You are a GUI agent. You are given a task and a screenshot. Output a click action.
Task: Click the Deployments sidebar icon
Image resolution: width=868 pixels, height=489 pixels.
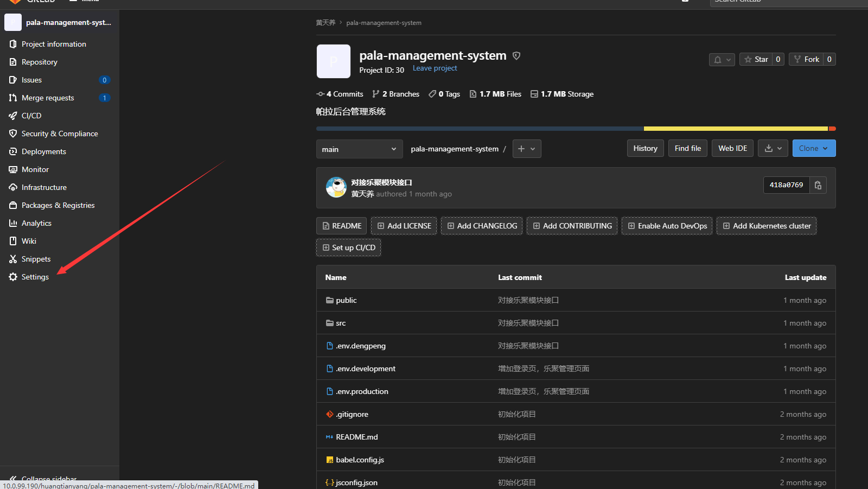[x=13, y=151]
